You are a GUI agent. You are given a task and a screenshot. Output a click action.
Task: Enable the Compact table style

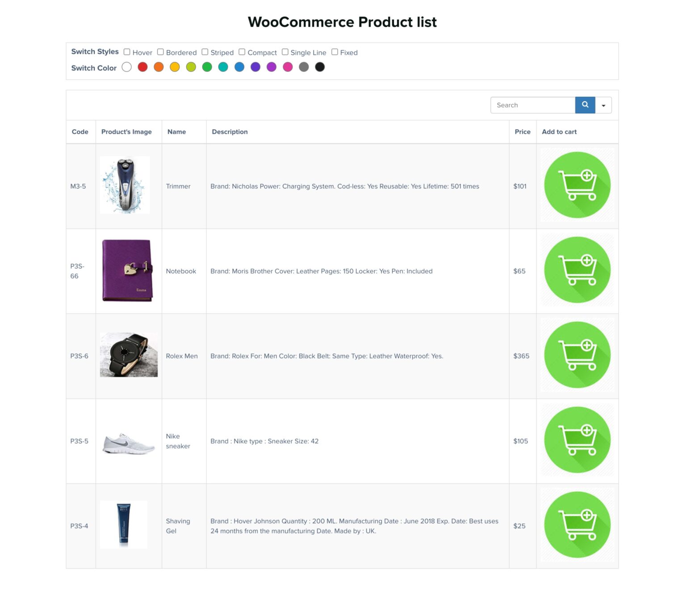[242, 52]
